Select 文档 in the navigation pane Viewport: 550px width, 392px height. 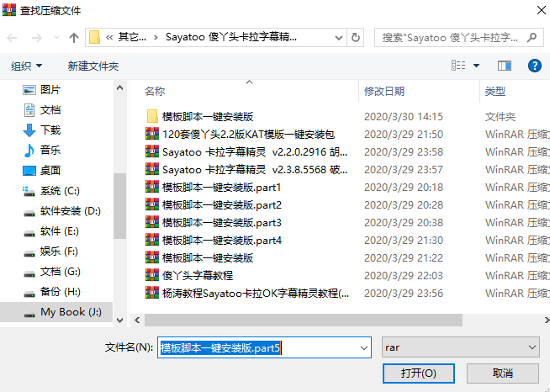50,110
